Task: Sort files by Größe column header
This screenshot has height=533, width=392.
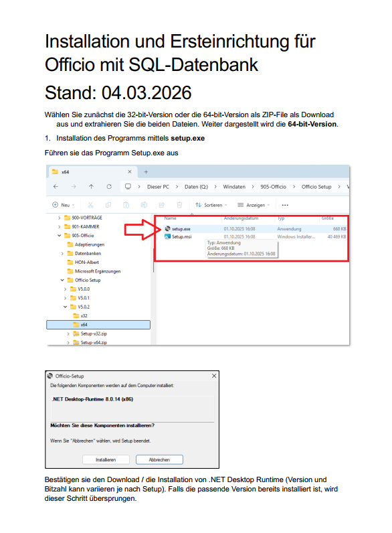Action: click(x=328, y=218)
